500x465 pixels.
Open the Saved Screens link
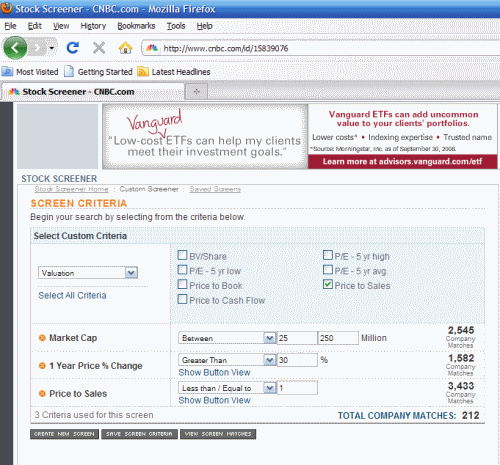tap(215, 189)
